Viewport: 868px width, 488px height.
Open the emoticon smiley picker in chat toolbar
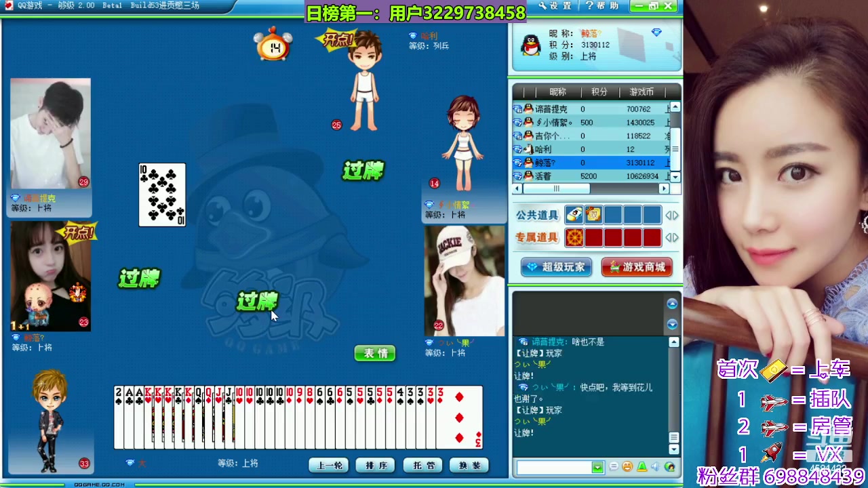627,467
